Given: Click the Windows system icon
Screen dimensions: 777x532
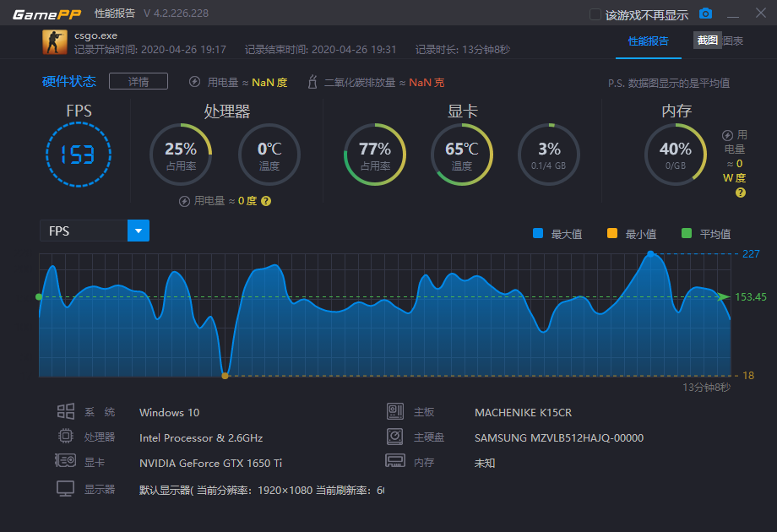Looking at the screenshot, I should tap(65, 411).
